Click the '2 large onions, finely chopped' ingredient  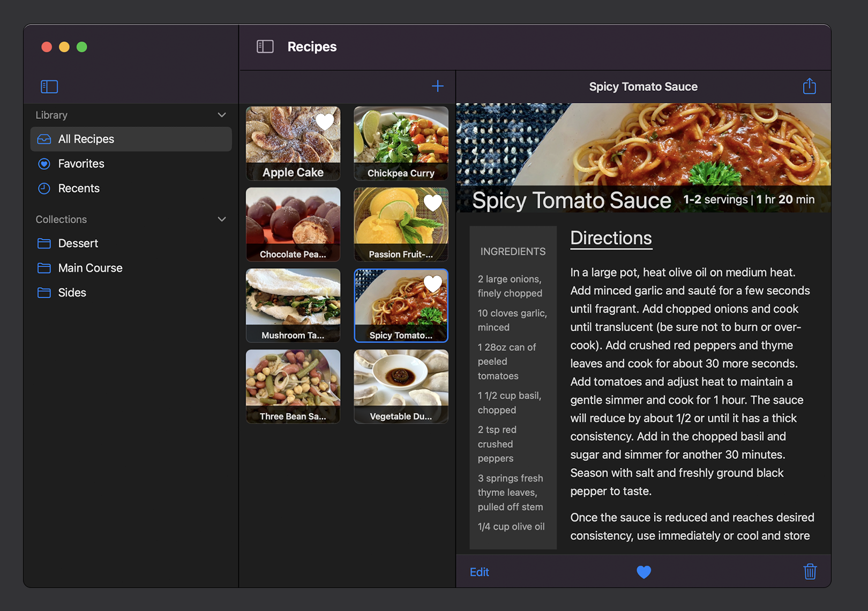point(510,286)
